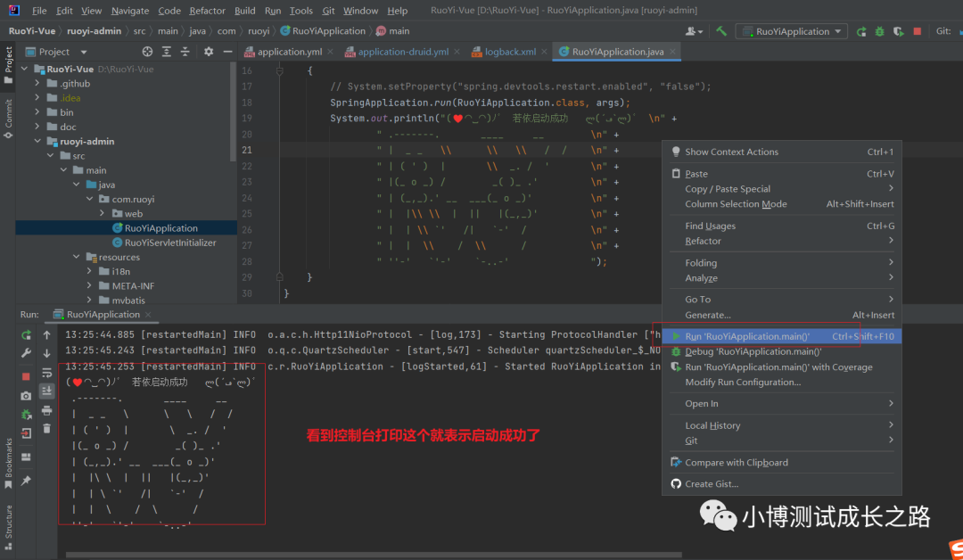This screenshot has height=560, width=963.
Task: Click the main method breadcrumb
Action: (x=393, y=30)
